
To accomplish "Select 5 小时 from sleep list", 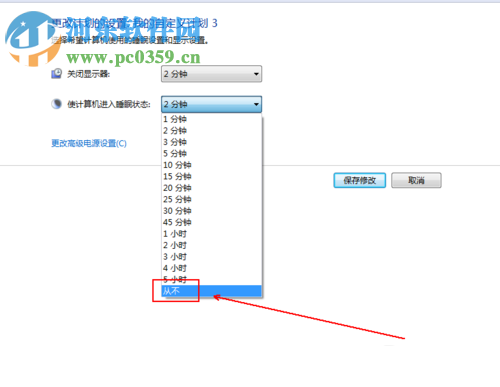I will (212, 279).
